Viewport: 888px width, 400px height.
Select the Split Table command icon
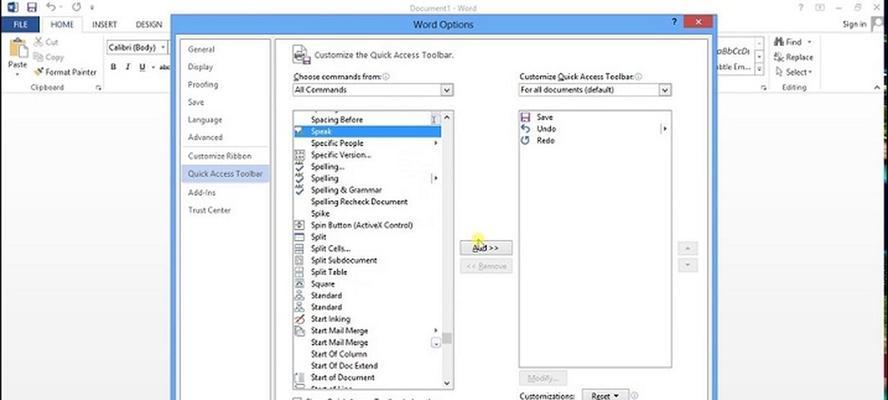(299, 272)
